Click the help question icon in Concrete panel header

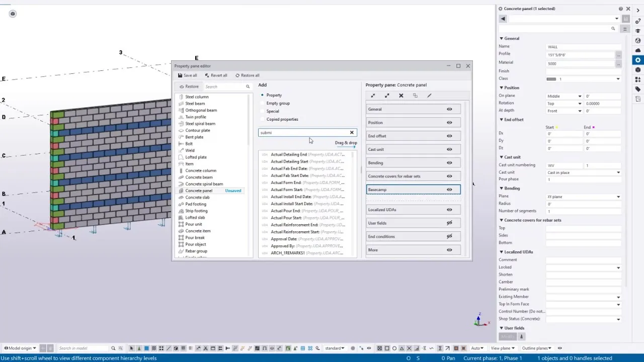620,9
